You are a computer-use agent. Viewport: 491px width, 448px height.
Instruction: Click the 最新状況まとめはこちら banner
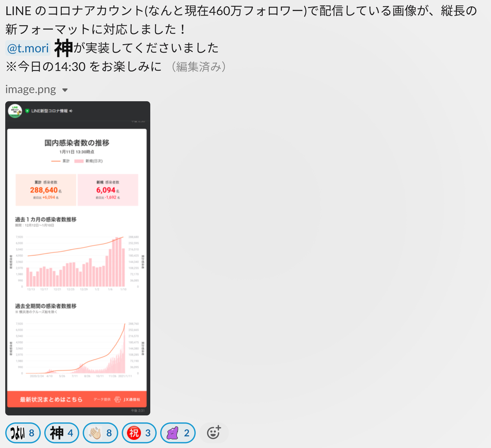pyautogui.click(x=77, y=399)
